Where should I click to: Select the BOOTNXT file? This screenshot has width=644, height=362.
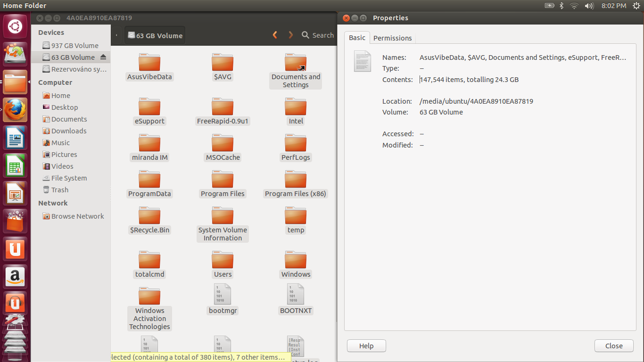[x=296, y=299]
